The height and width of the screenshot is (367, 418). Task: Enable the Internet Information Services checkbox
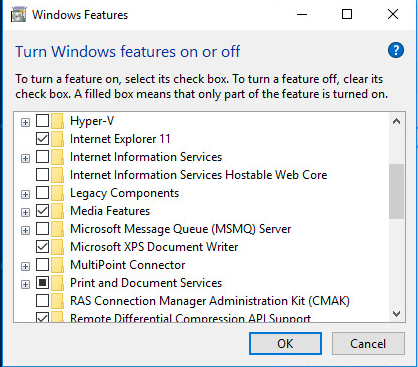42,157
